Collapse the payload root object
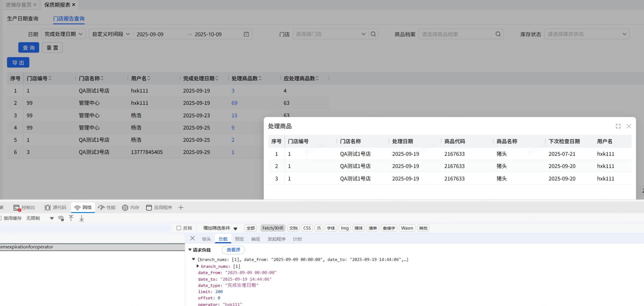This screenshot has width=644, height=306. pos(193,259)
